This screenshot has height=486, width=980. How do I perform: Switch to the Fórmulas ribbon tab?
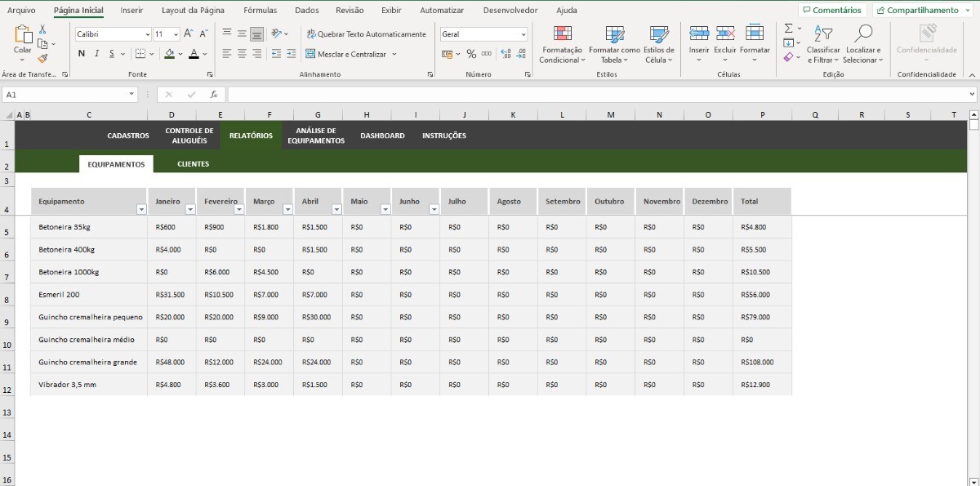pos(260,11)
